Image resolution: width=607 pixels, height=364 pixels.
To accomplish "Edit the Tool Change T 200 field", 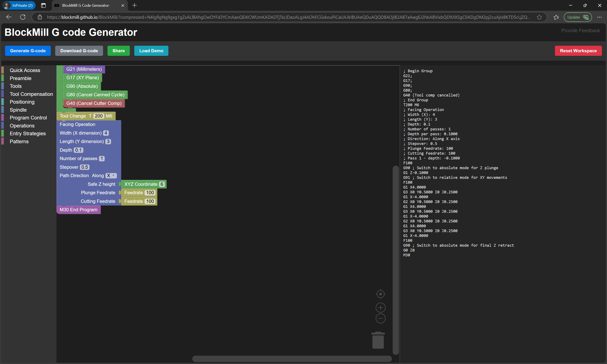I will 99,116.
